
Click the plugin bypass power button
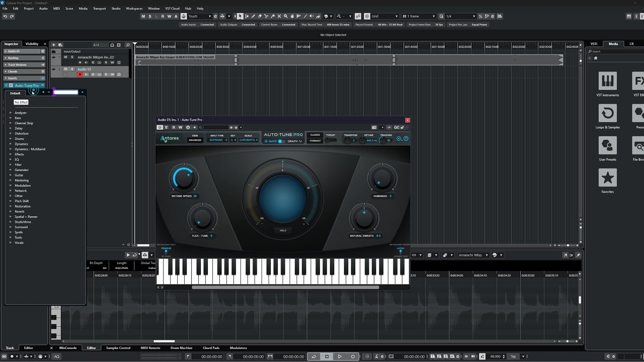pos(160,127)
